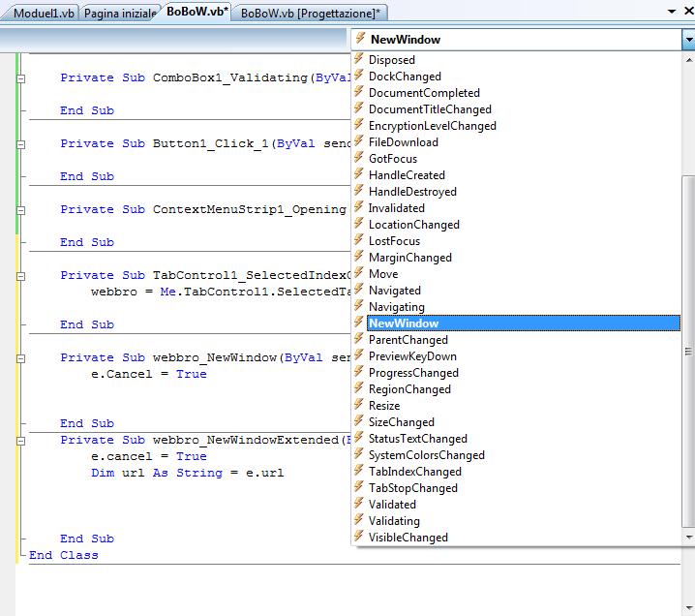Select ProgressChanged event
Viewport: 695px width, 616px height.
[x=413, y=373]
